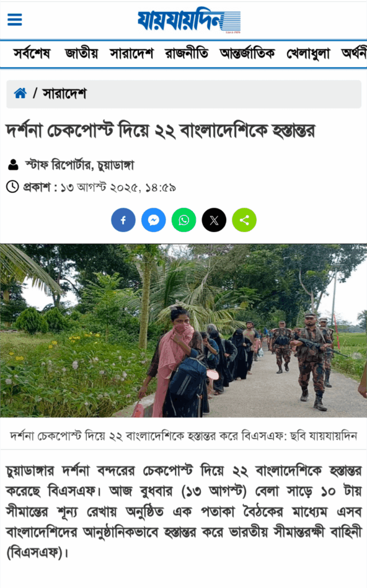Open the আন্তর্জাতিক tab
This screenshot has width=367, height=588.
(248, 53)
